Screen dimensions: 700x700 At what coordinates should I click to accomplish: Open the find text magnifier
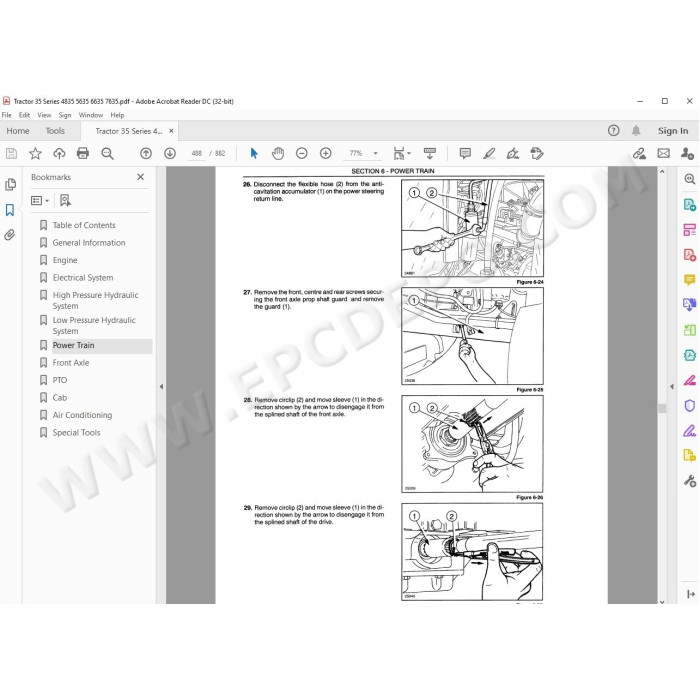coord(107,154)
